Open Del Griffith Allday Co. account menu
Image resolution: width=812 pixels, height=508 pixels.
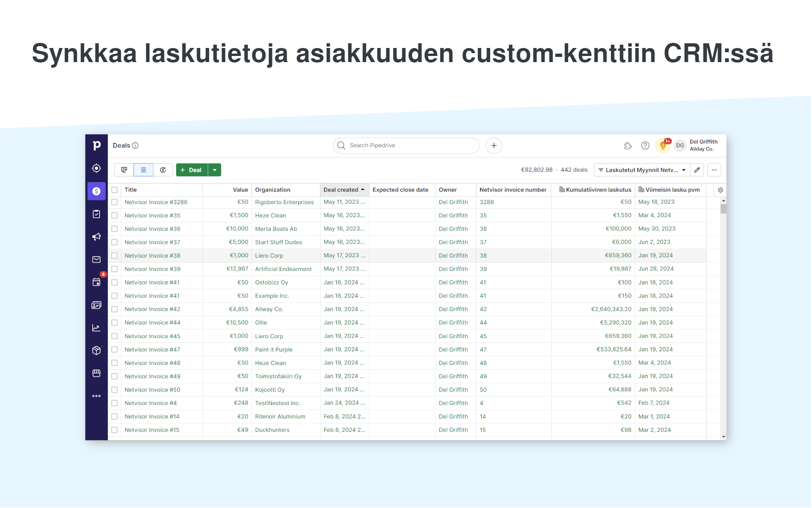(x=703, y=145)
